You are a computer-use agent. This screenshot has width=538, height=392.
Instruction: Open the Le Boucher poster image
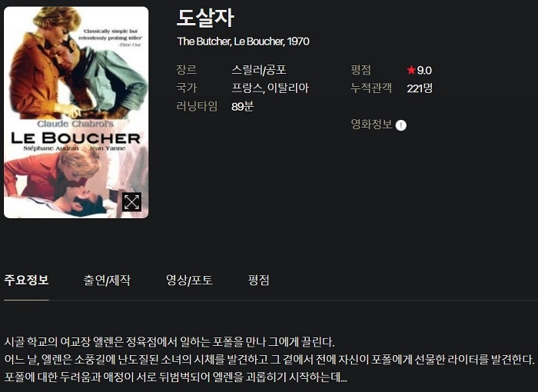point(76,112)
